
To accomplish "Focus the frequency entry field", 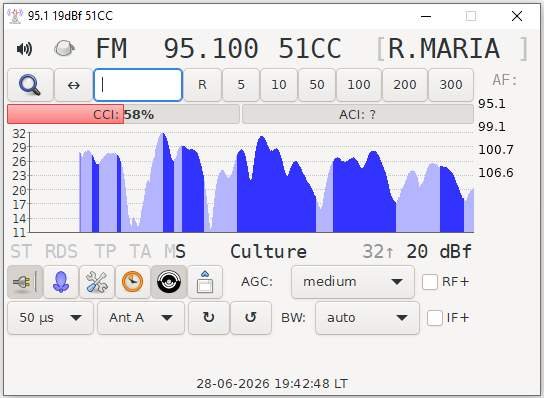I will click(x=138, y=85).
